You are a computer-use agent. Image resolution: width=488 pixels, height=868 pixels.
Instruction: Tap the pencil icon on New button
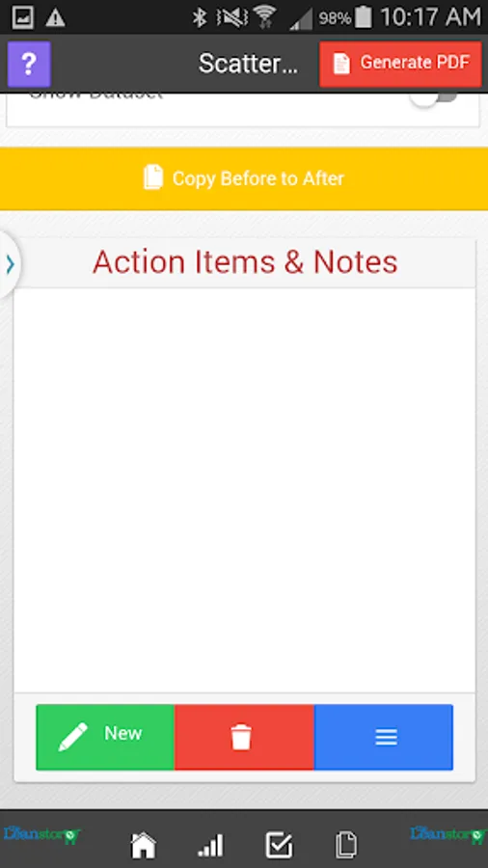(x=73, y=737)
